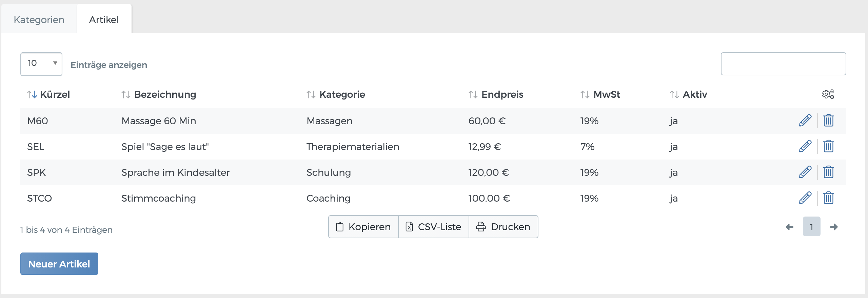Delete the M60 massage article
The height and width of the screenshot is (298, 868).
point(828,120)
